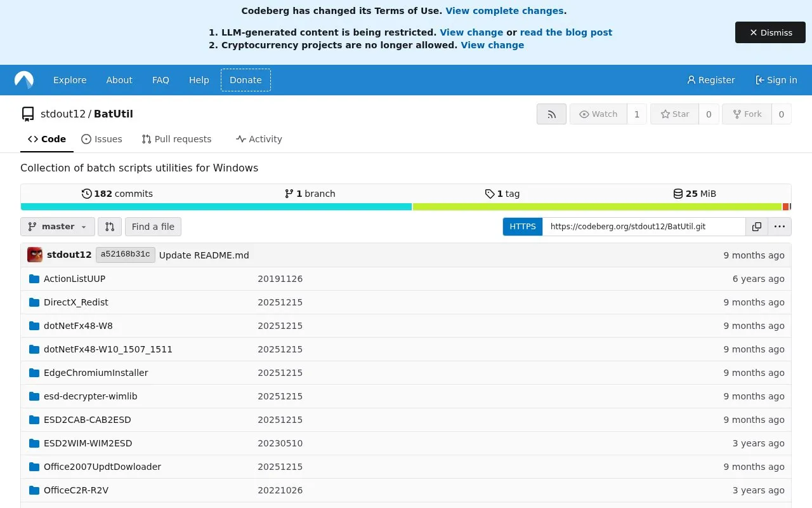Switch to the Issues tab
812x508 pixels.
pyautogui.click(x=101, y=139)
